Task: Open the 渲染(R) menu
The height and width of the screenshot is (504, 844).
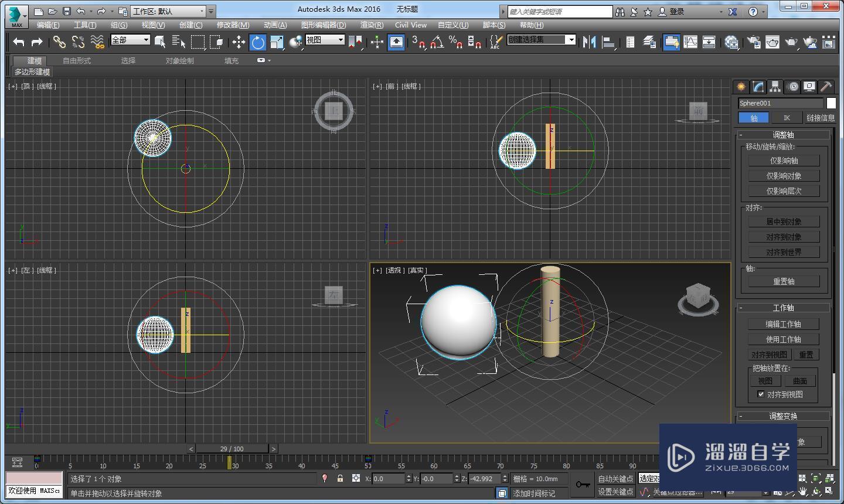Action: point(372,25)
